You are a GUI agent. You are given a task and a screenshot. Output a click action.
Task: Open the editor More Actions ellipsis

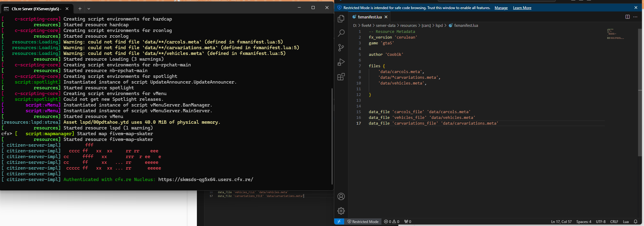click(x=635, y=17)
